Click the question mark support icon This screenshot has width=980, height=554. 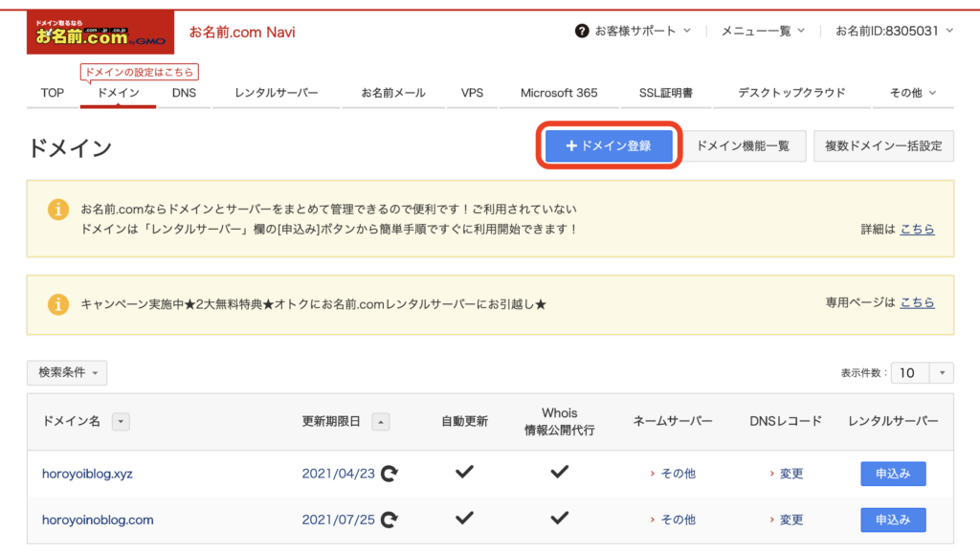pyautogui.click(x=581, y=31)
